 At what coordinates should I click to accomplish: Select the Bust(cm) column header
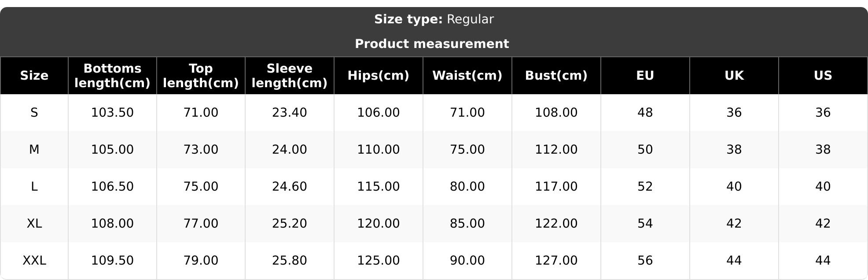click(556, 76)
